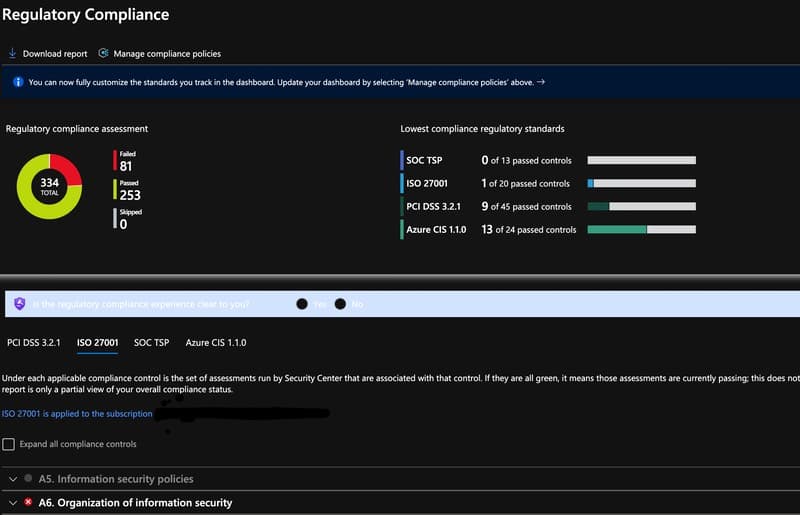
Task: Click the feedback question banner text
Action: 141,304
